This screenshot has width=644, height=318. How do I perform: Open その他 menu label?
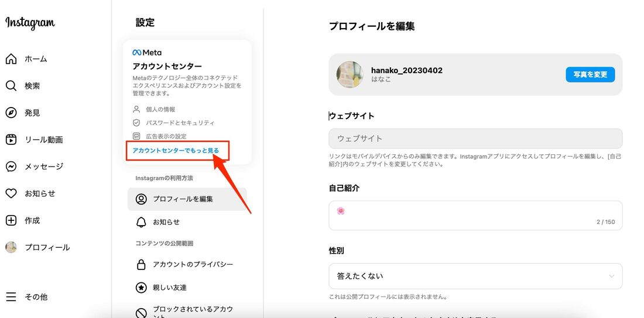(36, 297)
